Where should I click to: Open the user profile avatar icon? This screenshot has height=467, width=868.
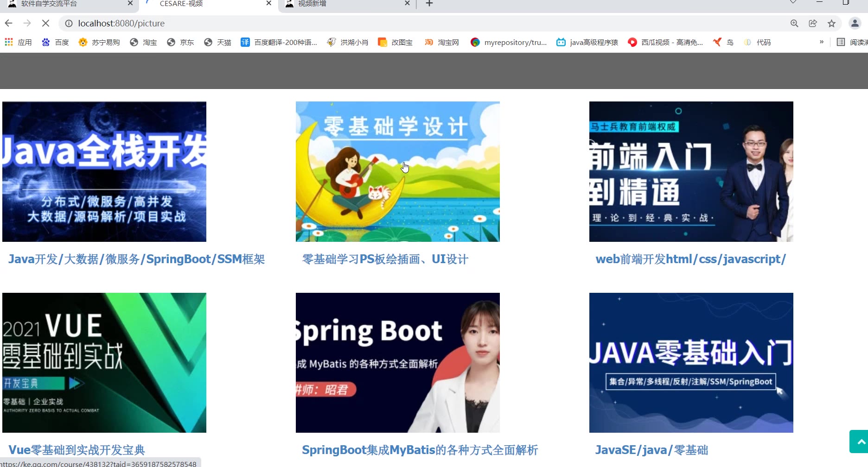click(x=855, y=23)
